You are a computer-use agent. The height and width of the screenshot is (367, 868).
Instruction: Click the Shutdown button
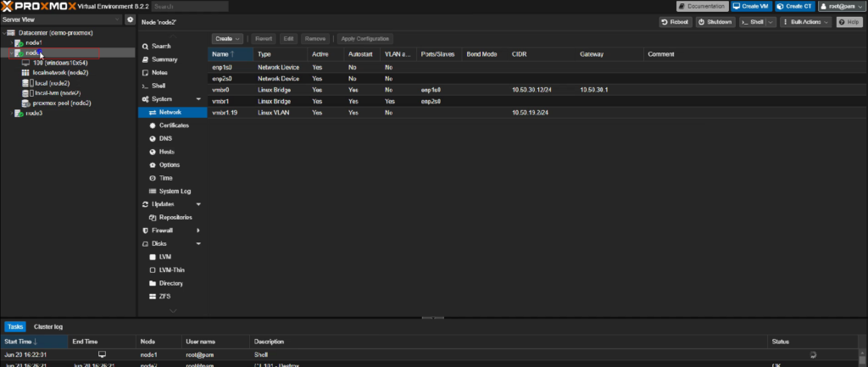715,22
